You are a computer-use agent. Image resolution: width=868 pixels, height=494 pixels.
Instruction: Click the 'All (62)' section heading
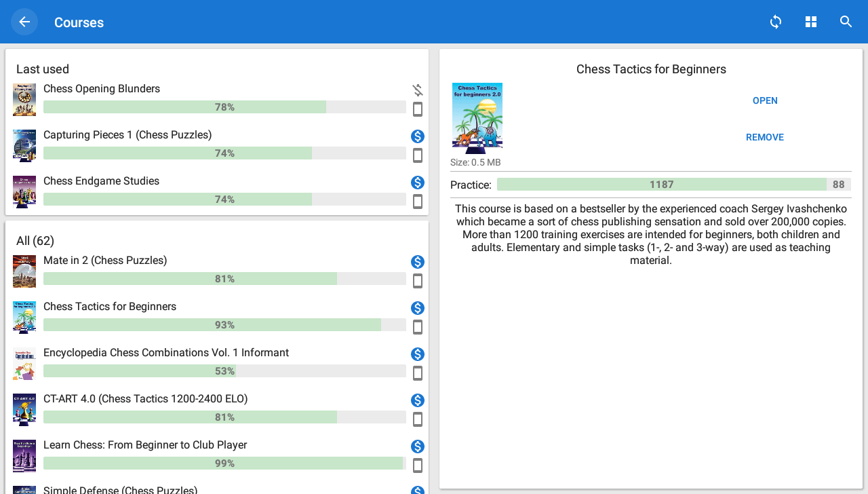pyautogui.click(x=35, y=241)
